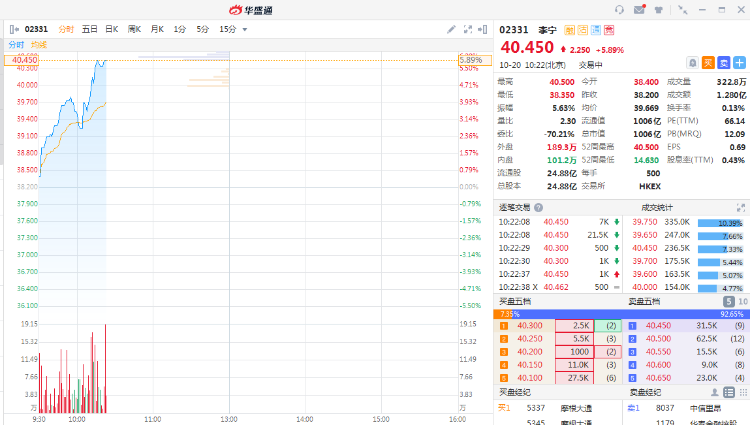Open customer service headset icon
Screen dimensions: 750x425
click(619, 10)
